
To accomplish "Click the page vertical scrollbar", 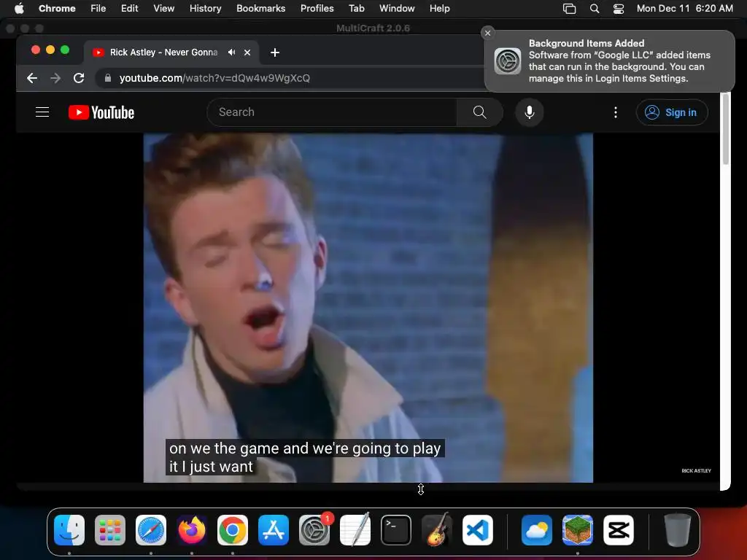I will [725, 130].
